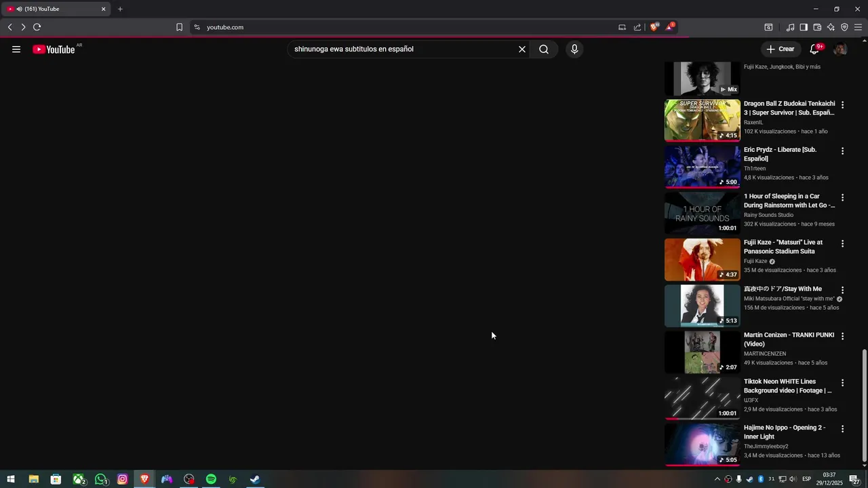Go forward in browser history
Image resolution: width=868 pixels, height=488 pixels.
pyautogui.click(x=23, y=27)
